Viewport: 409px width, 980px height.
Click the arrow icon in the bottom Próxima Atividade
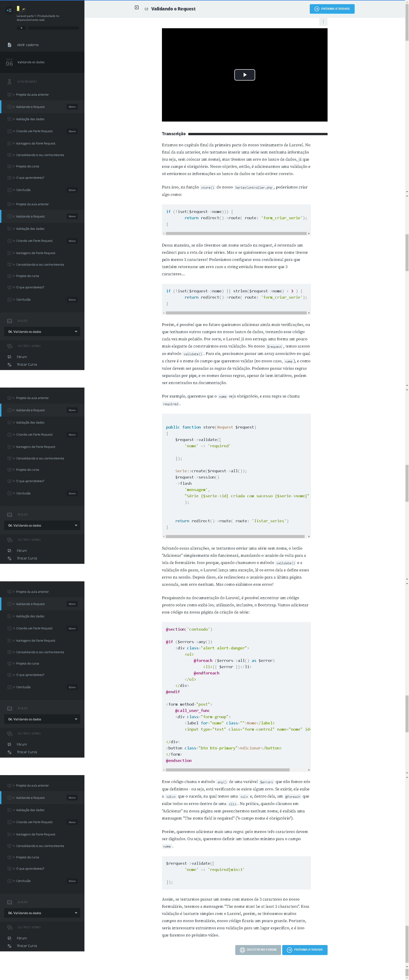(289, 950)
